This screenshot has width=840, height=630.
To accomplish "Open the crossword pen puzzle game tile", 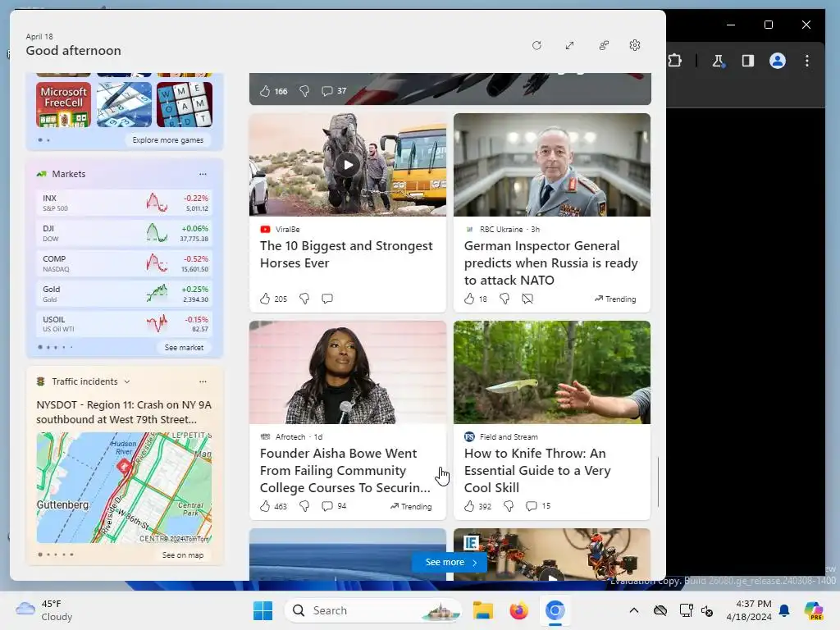I will (x=125, y=104).
